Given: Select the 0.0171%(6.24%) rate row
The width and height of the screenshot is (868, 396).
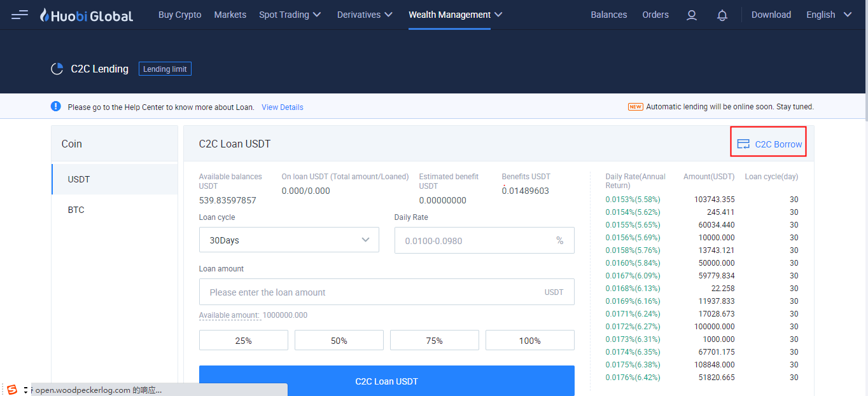Looking at the screenshot, I should tap(702, 314).
